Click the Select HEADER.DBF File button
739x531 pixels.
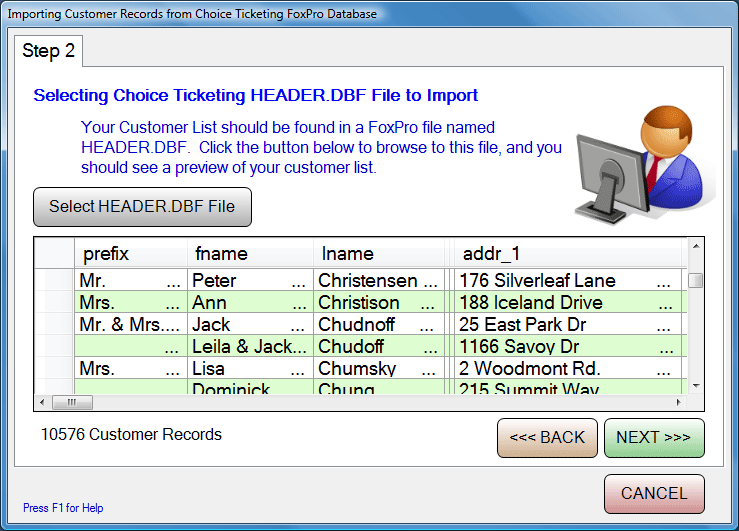click(x=142, y=207)
